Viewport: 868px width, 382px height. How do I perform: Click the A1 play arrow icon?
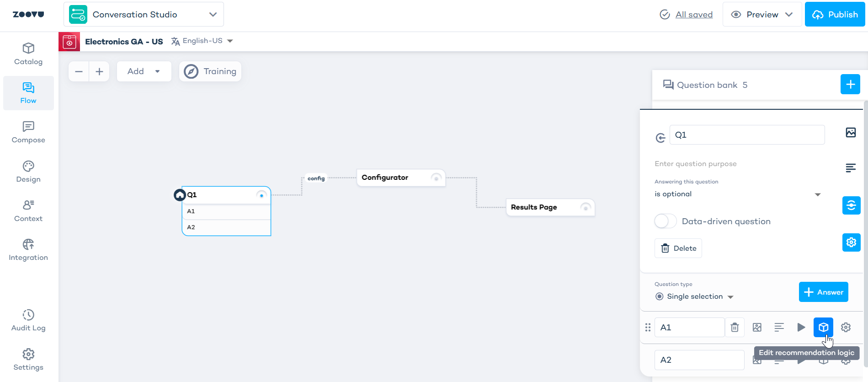801,327
